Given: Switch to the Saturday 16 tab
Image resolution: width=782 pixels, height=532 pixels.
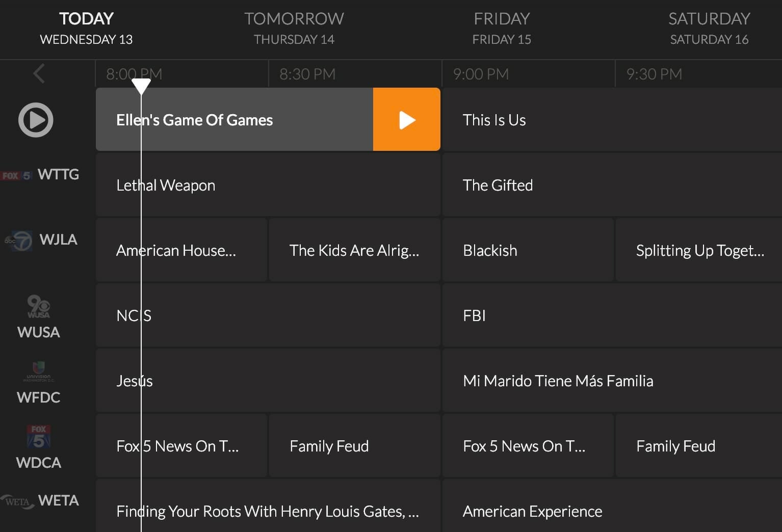Looking at the screenshot, I should click(x=709, y=29).
